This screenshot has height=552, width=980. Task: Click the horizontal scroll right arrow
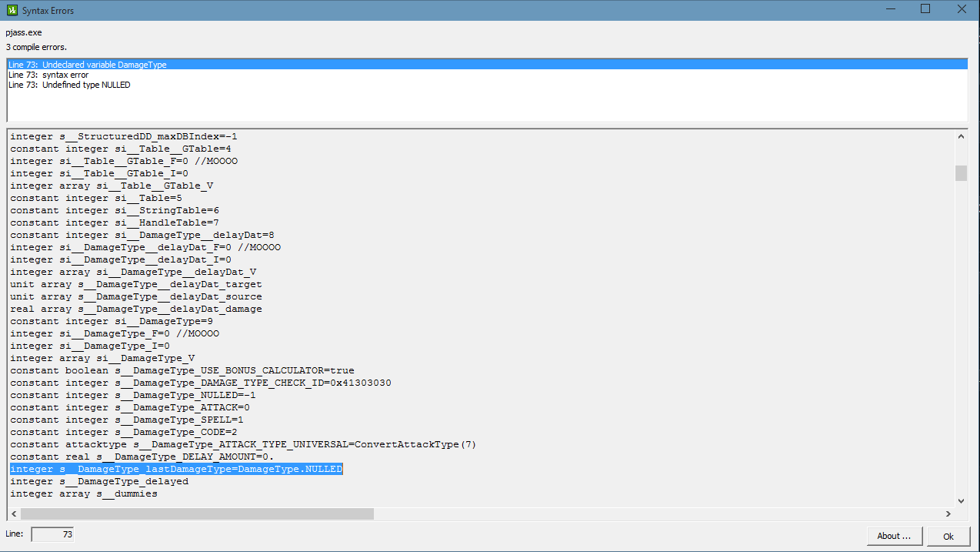pos(948,514)
